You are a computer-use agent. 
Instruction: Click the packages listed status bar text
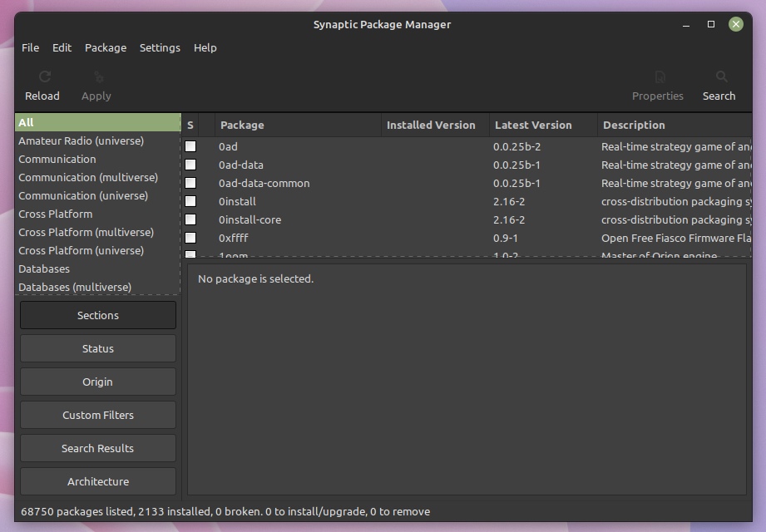(x=225, y=511)
